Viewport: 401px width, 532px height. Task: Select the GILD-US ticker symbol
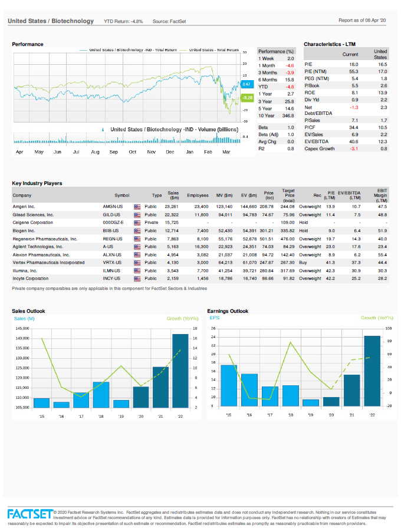point(111,215)
